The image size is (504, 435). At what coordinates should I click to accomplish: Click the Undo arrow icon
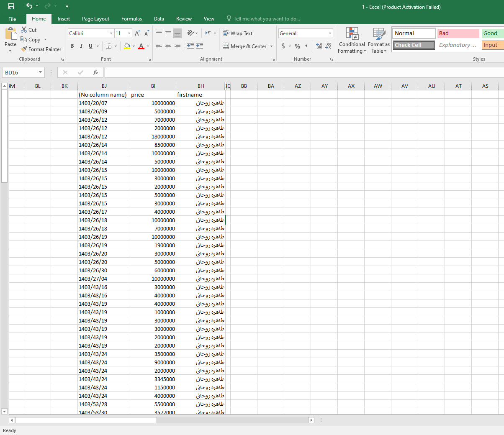pos(29,6)
